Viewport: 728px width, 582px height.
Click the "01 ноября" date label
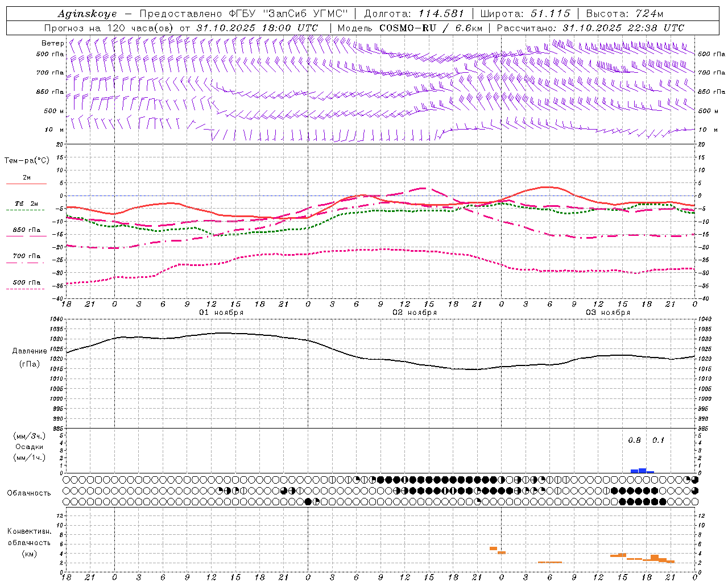point(221,313)
